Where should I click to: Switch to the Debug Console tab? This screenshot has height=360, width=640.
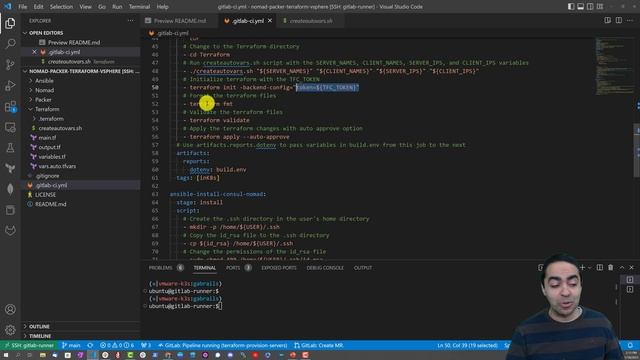[x=325, y=268]
